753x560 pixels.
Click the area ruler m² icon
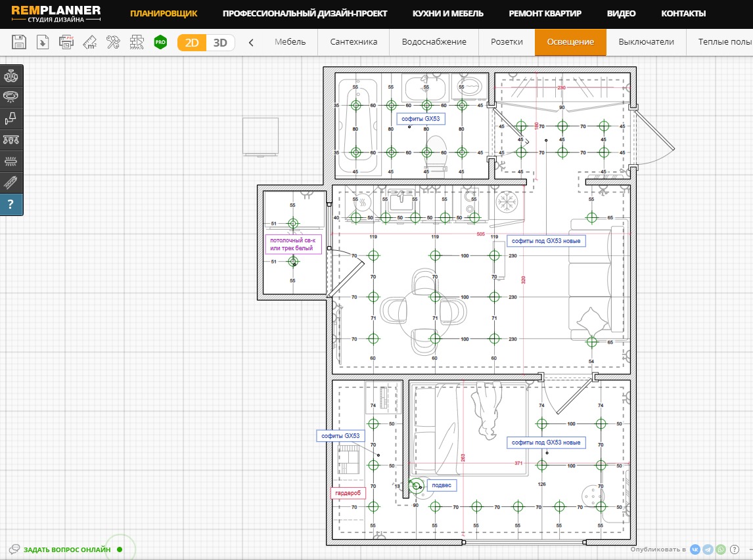pyautogui.click(x=90, y=42)
